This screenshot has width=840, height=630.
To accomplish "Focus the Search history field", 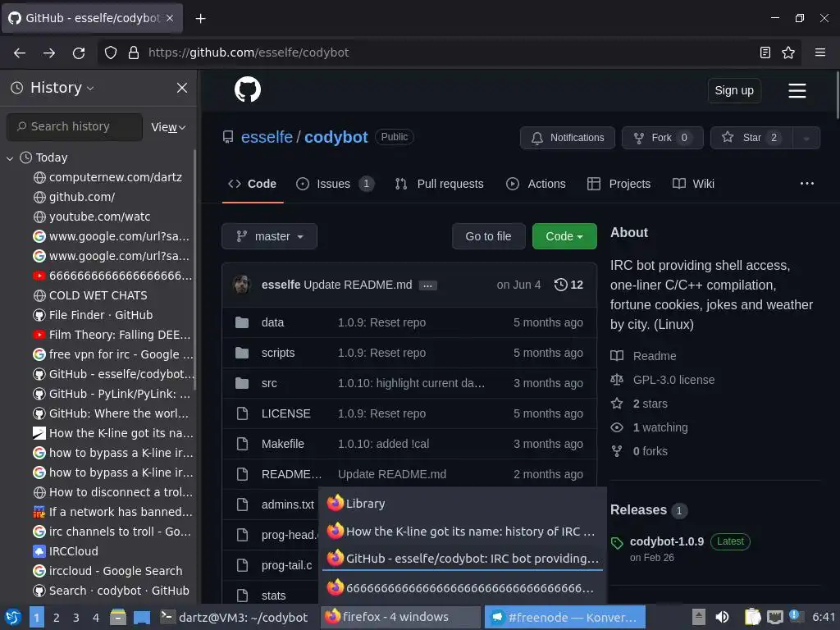I will (x=75, y=127).
